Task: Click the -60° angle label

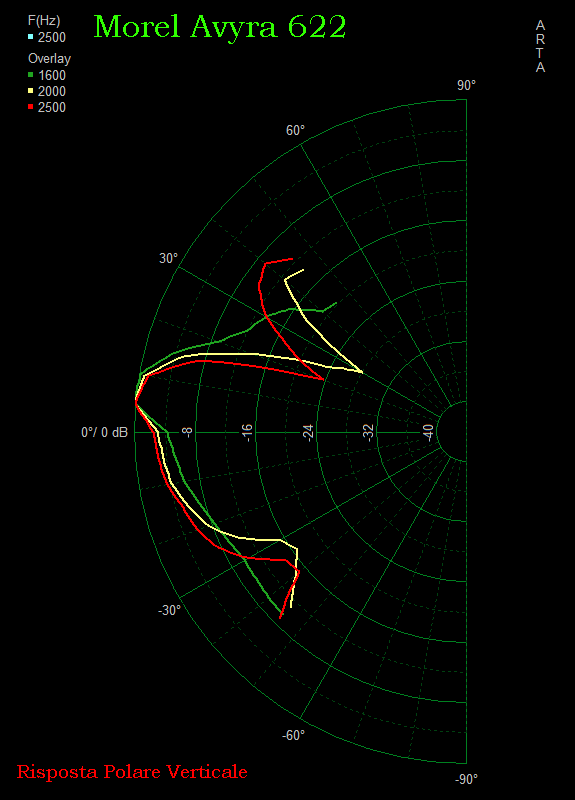Action: click(x=293, y=735)
